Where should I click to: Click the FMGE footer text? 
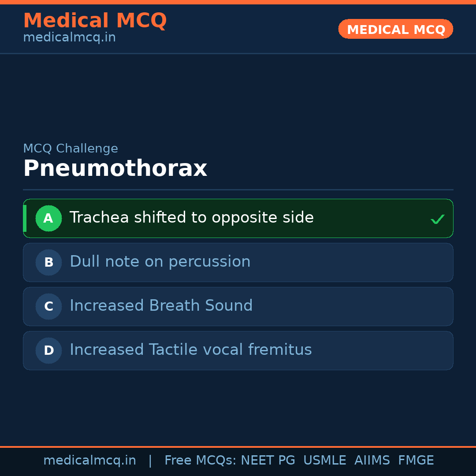416,461
